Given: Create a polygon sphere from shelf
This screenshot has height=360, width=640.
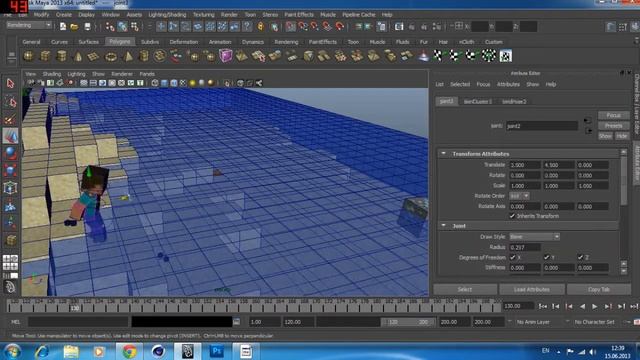Looking at the screenshot, I should pos(28,56).
